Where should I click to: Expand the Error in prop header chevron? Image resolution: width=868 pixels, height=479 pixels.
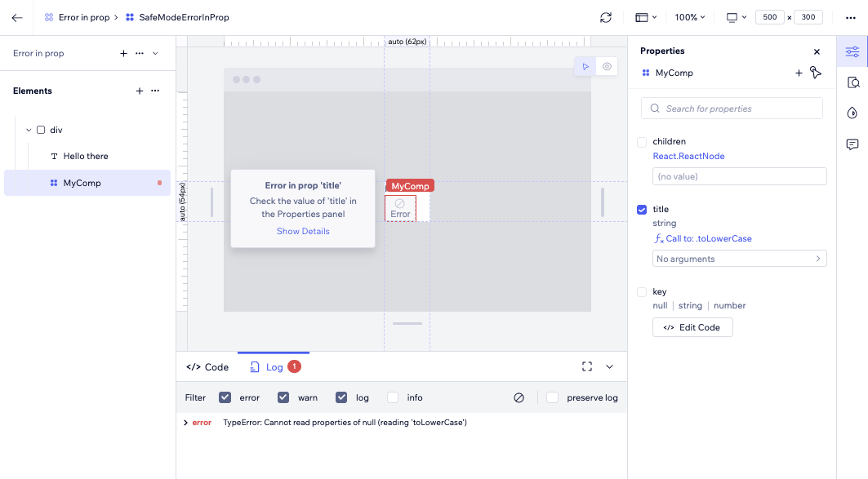155,54
